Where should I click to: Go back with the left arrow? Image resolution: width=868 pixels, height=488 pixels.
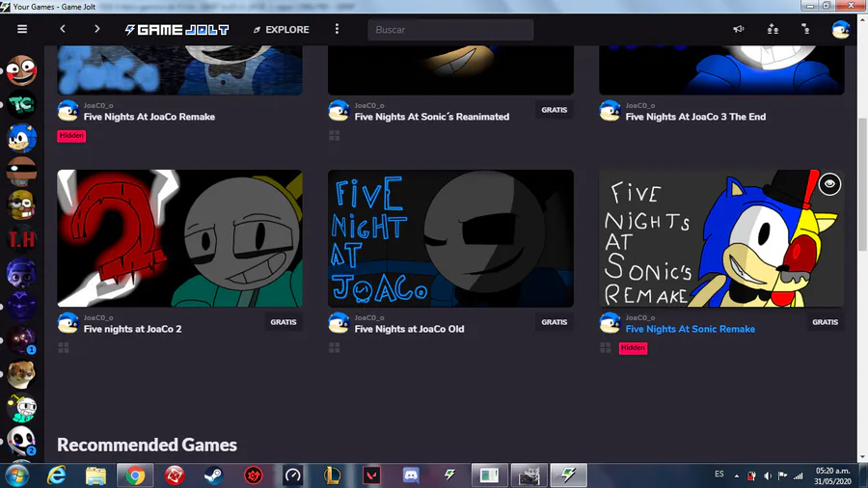pyautogui.click(x=63, y=29)
